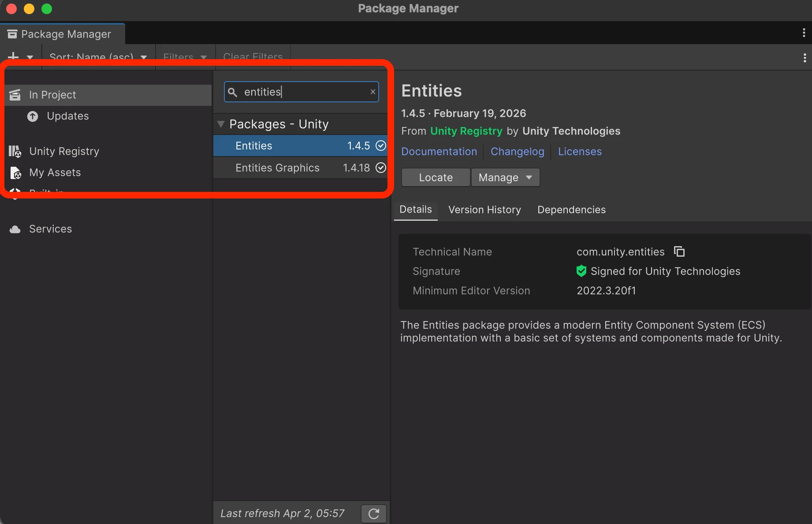Screen dimensions: 812x524
Task: Collapse the Packages - Unity group
Action: tap(221, 124)
